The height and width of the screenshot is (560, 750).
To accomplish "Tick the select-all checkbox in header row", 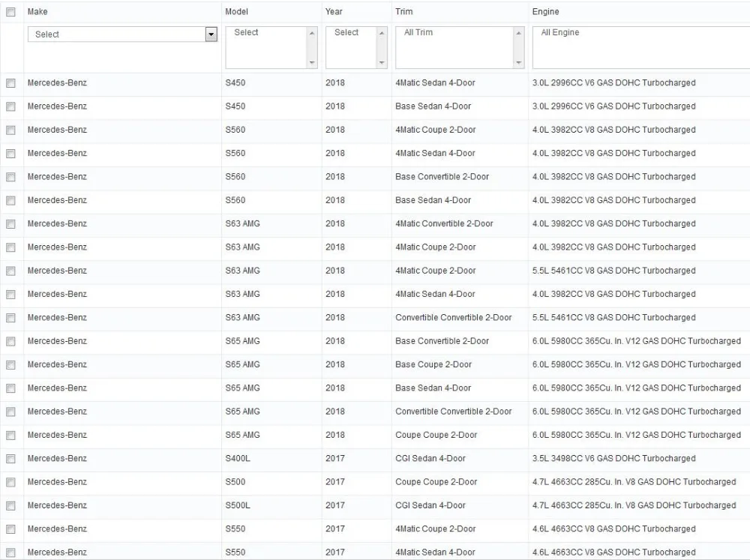I will point(10,12).
